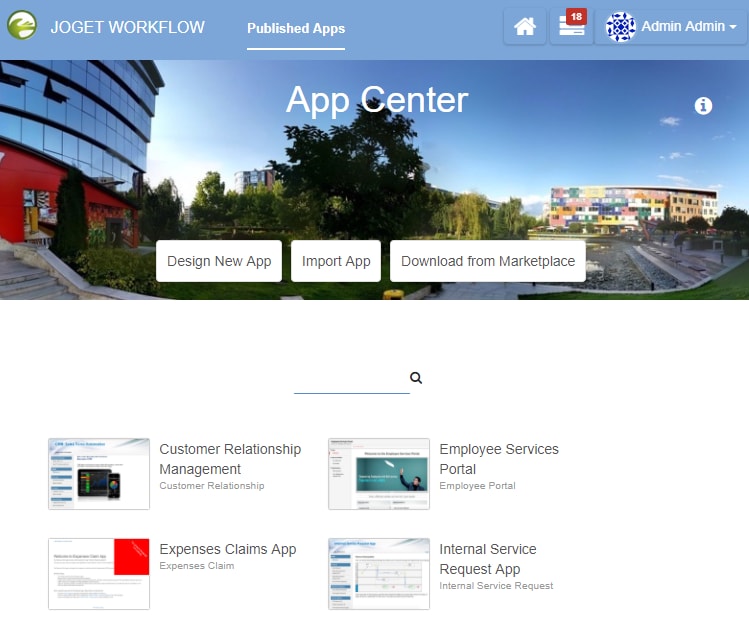Open the Internal Service Request App thumbnail
Screen dimensions: 749x626
(x=379, y=574)
